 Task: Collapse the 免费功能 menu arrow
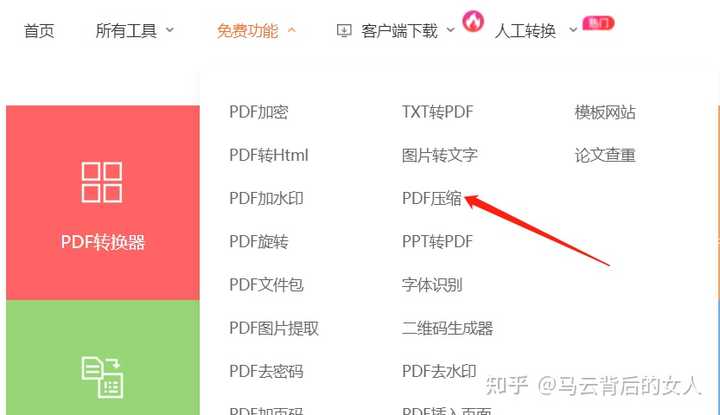point(292,30)
